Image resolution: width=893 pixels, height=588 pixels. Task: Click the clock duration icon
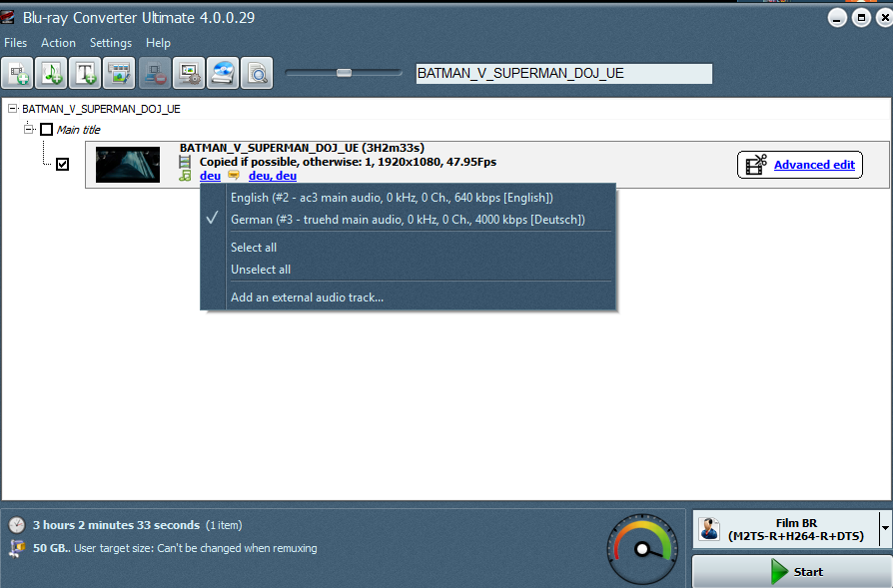click(17, 525)
